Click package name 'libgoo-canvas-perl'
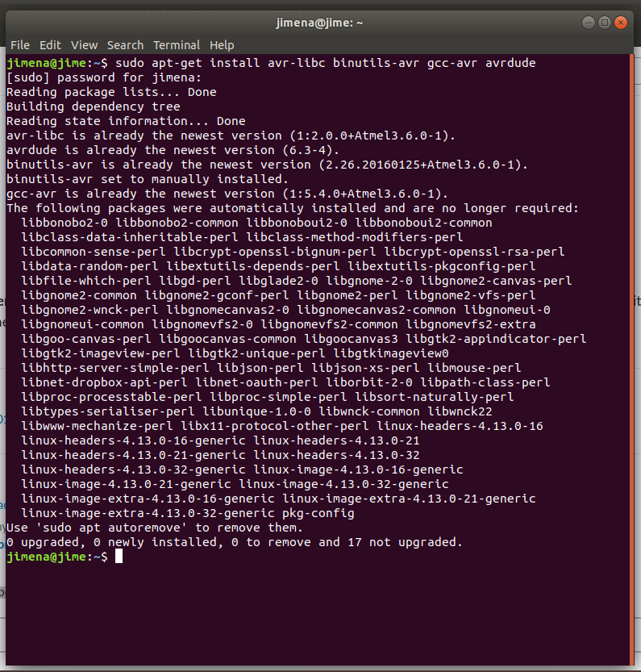The width and height of the screenshot is (641, 672). [86, 339]
